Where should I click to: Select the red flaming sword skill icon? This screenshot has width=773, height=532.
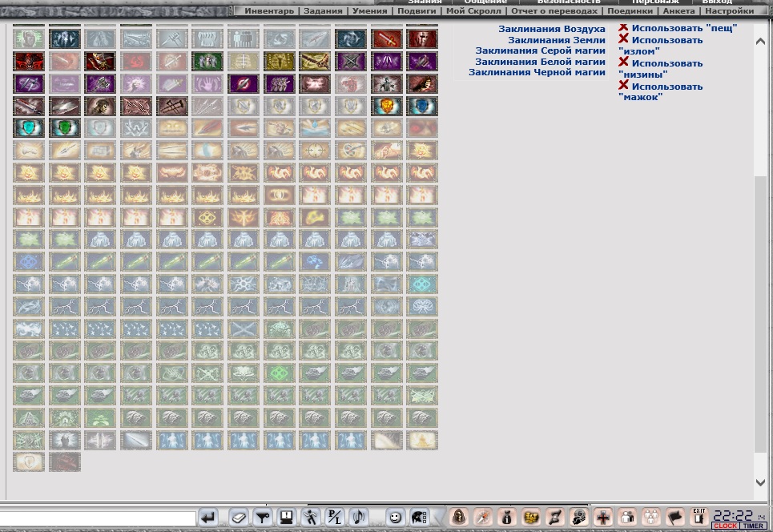(386, 38)
